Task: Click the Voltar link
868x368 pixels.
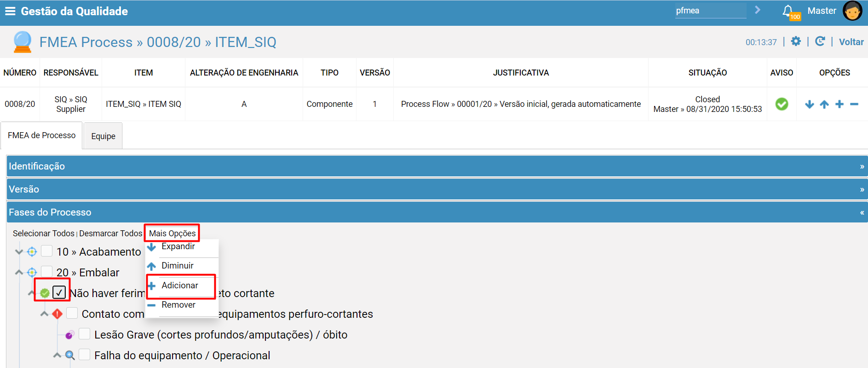Action: (851, 42)
